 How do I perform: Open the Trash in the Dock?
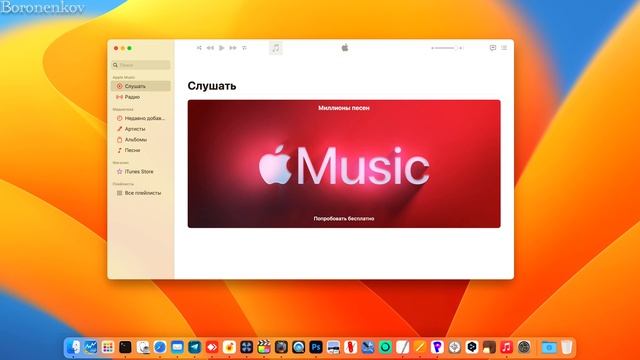tap(567, 347)
